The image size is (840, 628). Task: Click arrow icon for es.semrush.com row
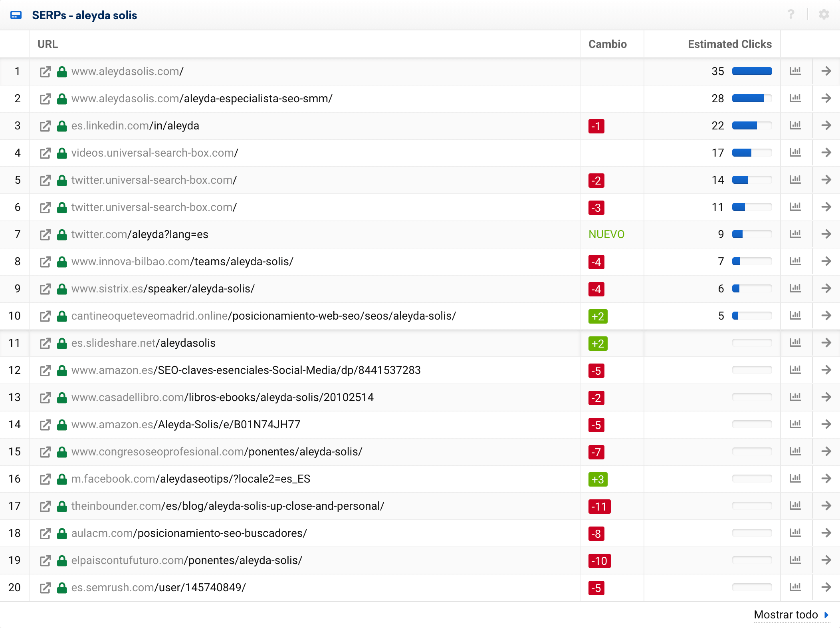pos(826,588)
